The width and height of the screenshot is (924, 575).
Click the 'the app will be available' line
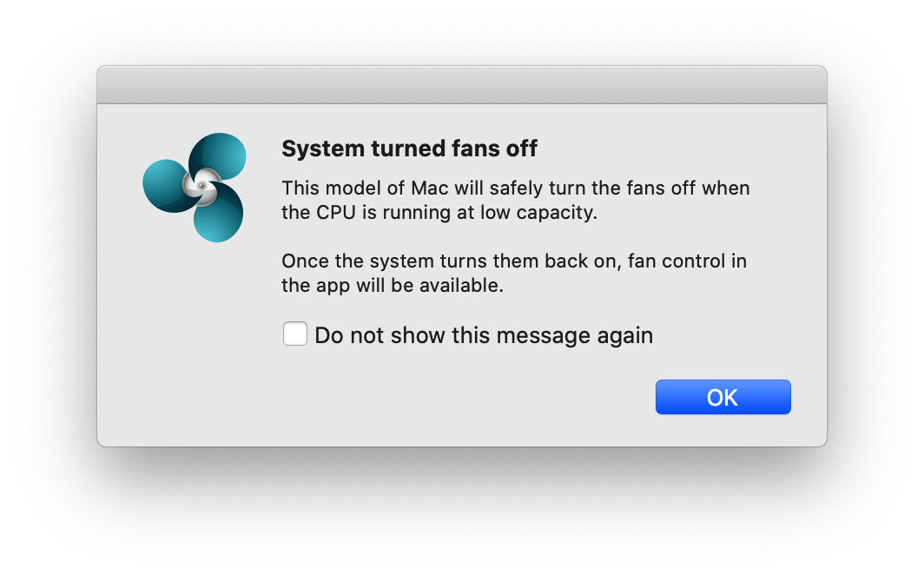392,285
